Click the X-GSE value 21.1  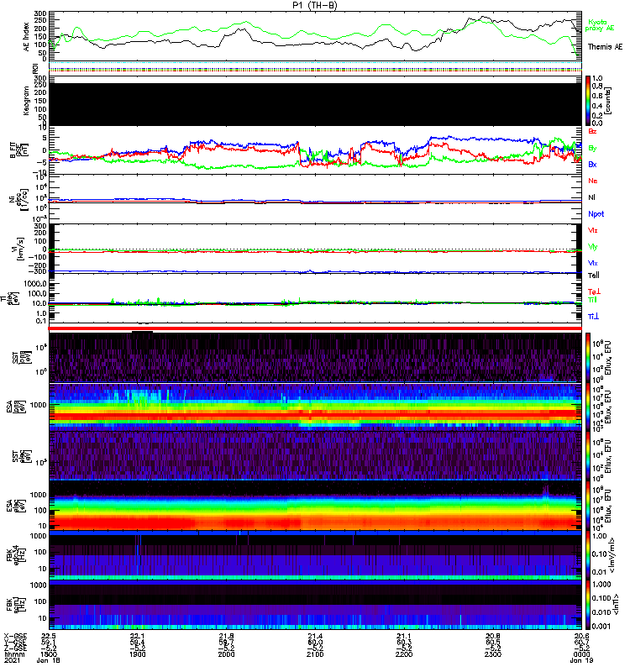404,636
